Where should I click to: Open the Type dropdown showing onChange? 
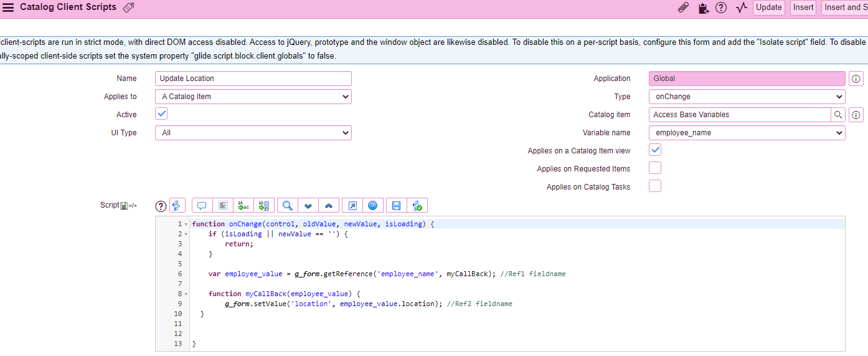click(747, 97)
